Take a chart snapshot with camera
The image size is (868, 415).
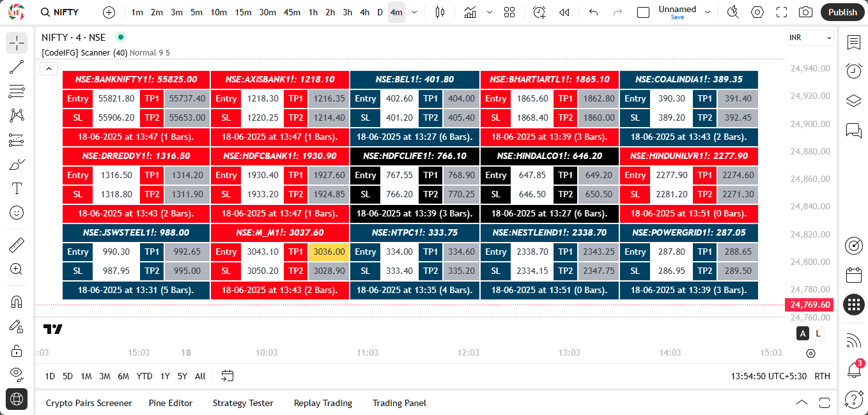coord(806,12)
